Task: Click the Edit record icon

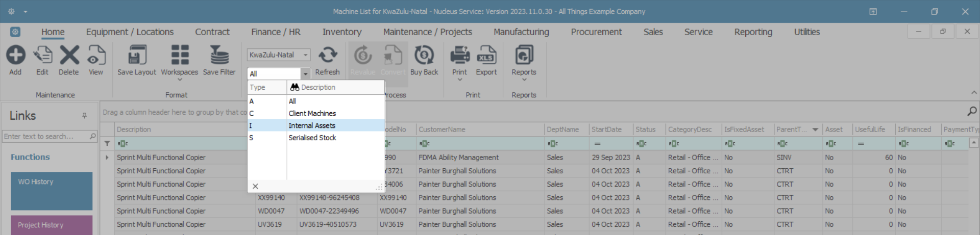Action: 42,56
